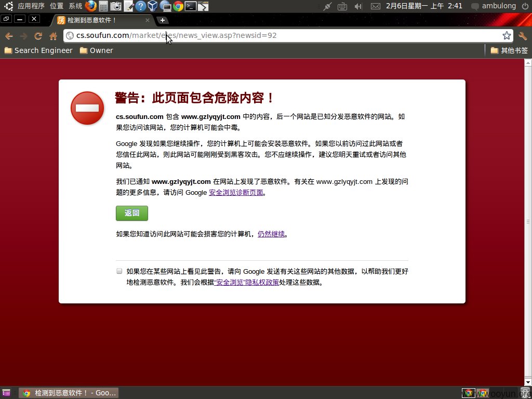The width and height of the screenshot is (532, 399).
Task: Click the date and time clock
Action: [424, 6]
